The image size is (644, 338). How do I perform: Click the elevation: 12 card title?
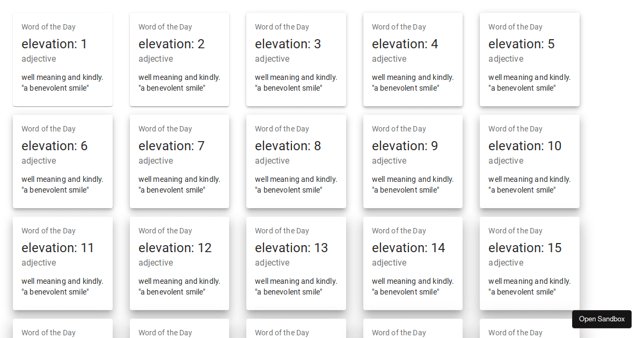click(175, 248)
